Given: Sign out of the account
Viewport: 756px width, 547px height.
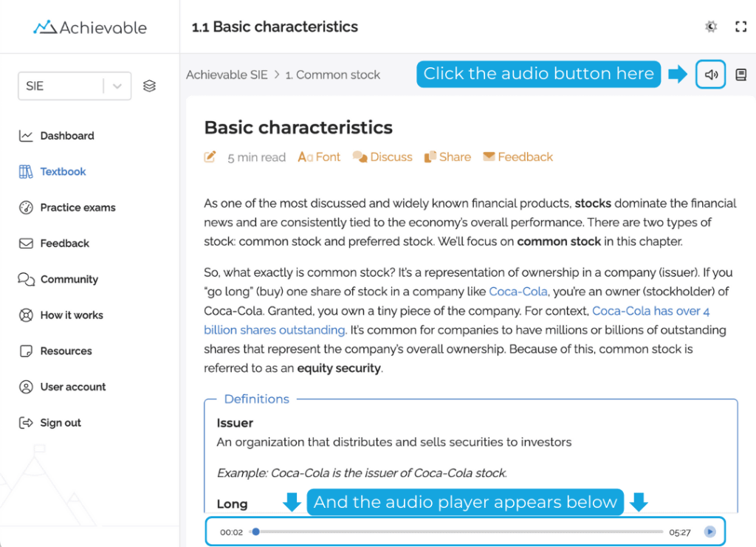Looking at the screenshot, I should click(x=58, y=422).
